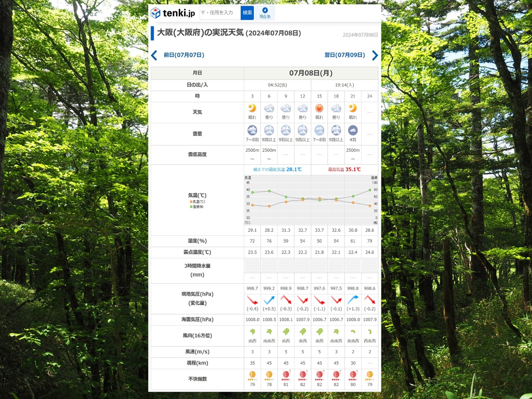532x399 pixels.
Task: Click the left blue chevron arrow
Action: [154, 55]
